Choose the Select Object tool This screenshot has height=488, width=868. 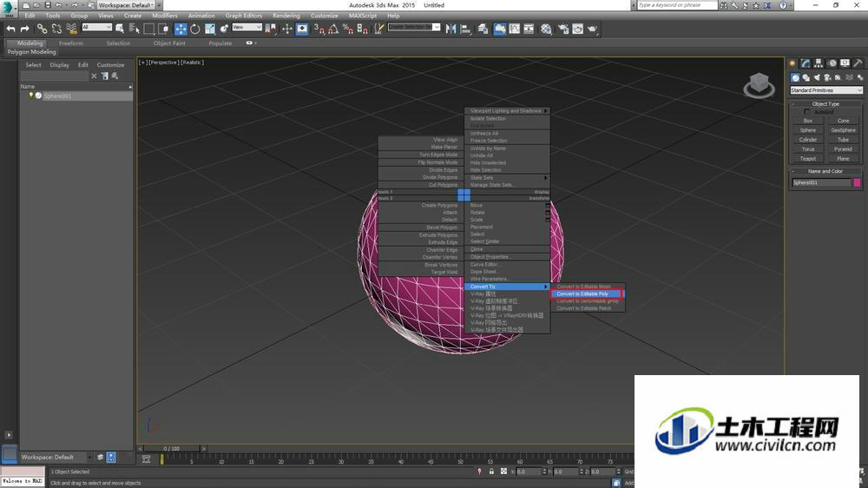[120, 29]
